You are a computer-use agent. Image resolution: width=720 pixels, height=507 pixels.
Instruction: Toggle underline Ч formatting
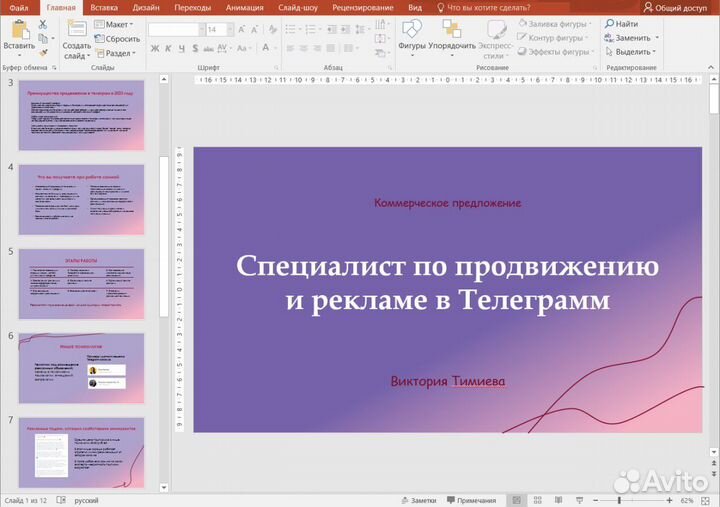[x=182, y=48]
